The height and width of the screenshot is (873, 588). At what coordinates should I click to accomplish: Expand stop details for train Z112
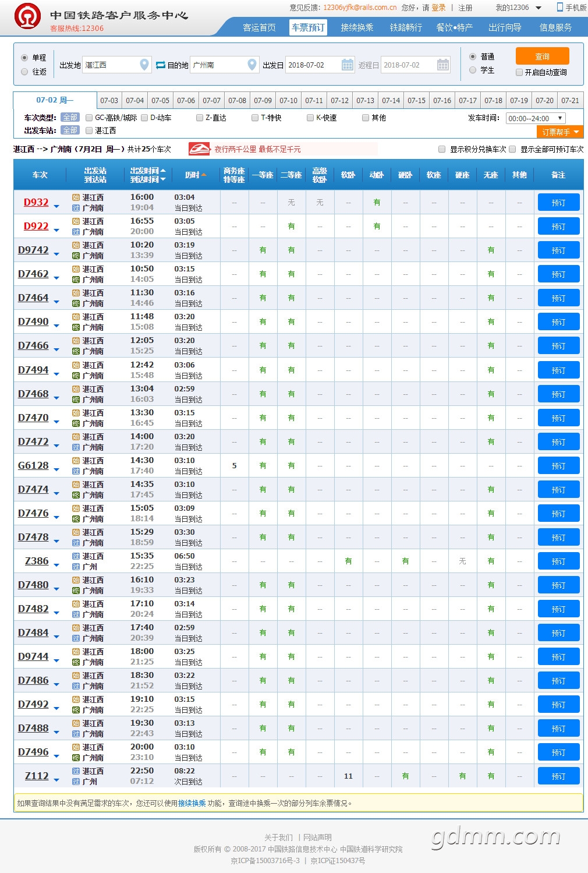(56, 780)
